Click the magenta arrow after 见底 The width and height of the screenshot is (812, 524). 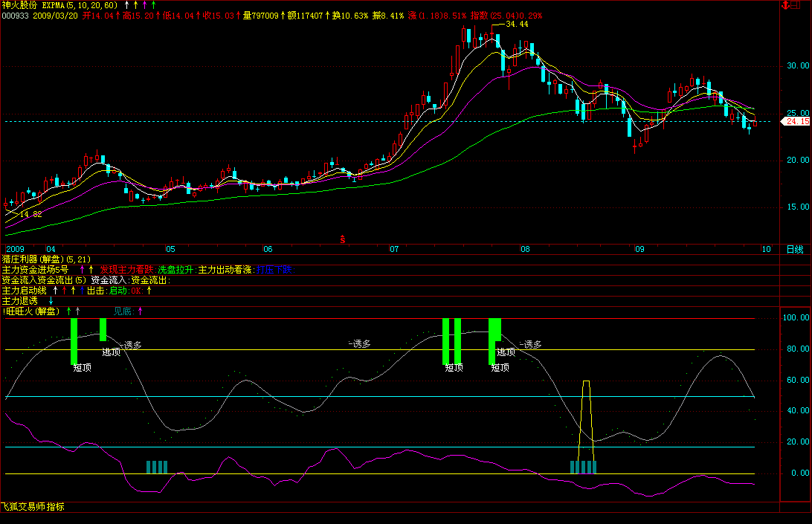[x=141, y=311]
